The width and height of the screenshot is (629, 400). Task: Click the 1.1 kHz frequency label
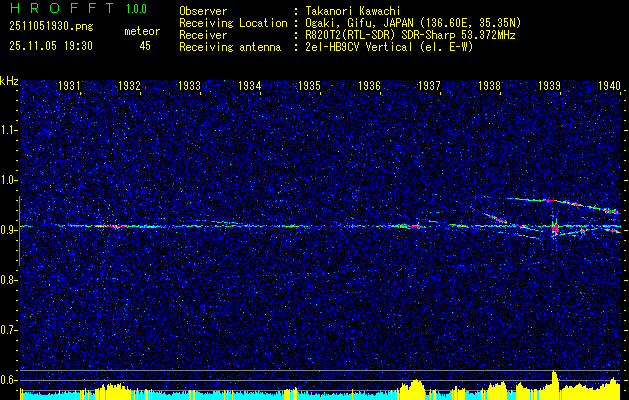(x=8, y=130)
